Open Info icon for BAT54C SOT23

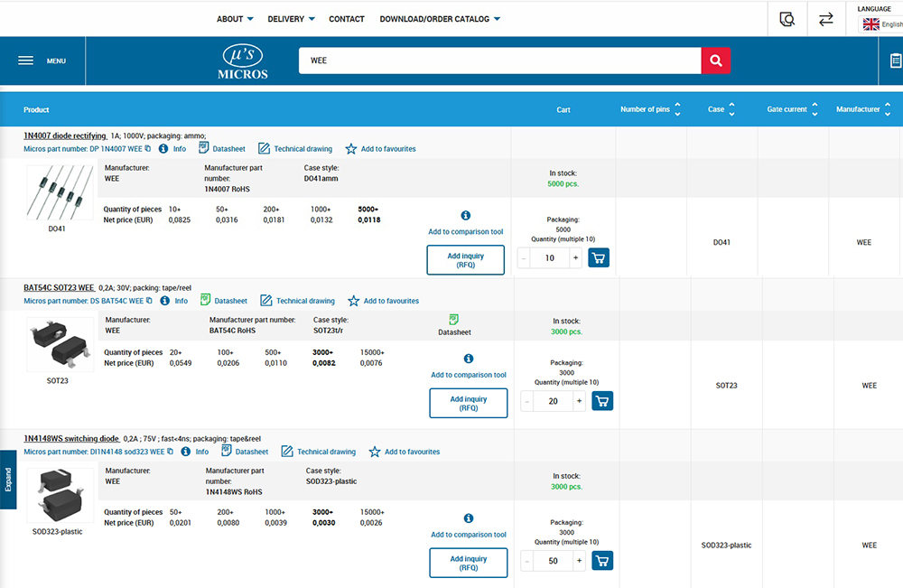coord(164,301)
